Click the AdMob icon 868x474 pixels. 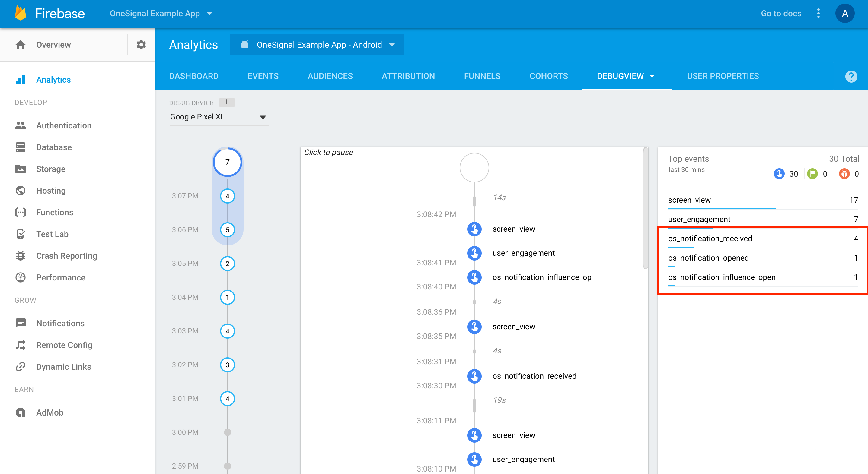pyautogui.click(x=21, y=412)
